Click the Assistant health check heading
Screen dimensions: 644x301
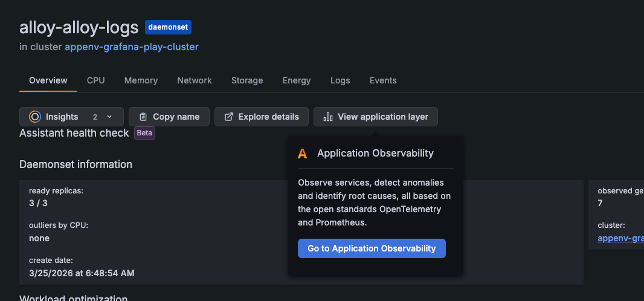74,133
